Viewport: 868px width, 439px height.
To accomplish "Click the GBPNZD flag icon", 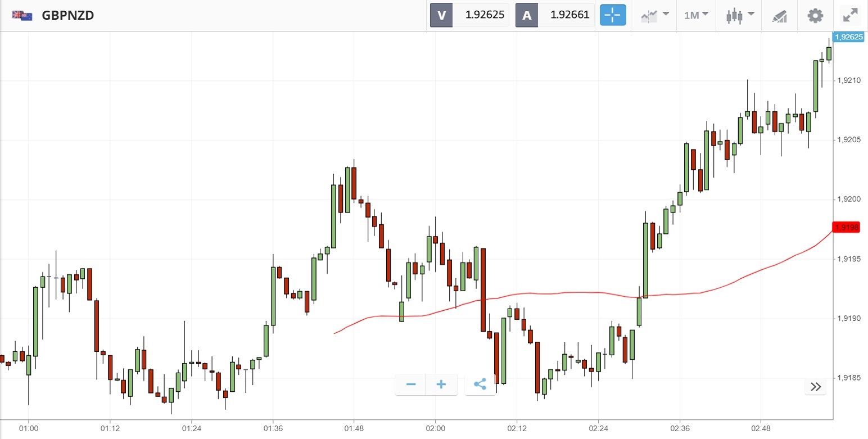I will 22,15.
